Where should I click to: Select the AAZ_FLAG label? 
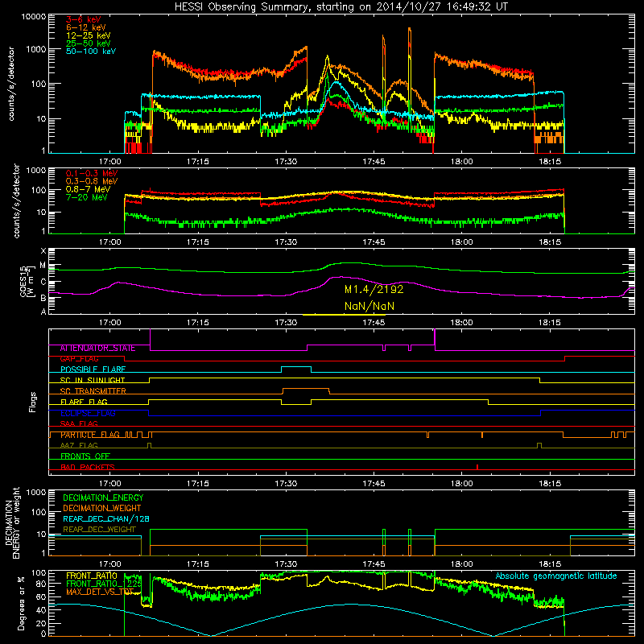pos(79,445)
